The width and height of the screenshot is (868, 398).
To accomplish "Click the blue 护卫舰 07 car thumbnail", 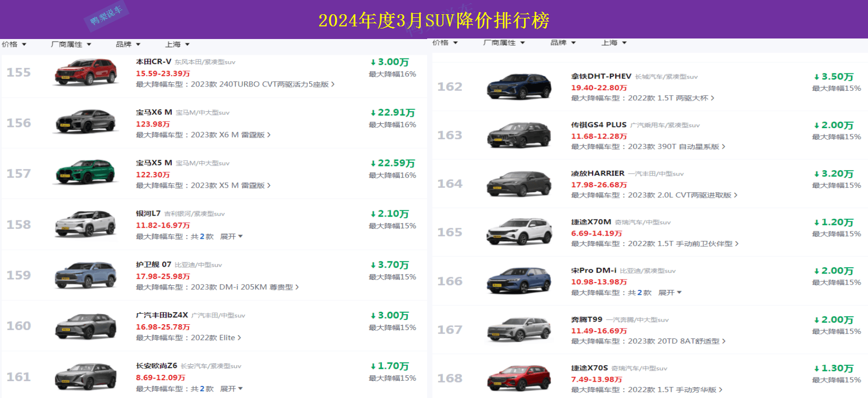I will (85, 275).
